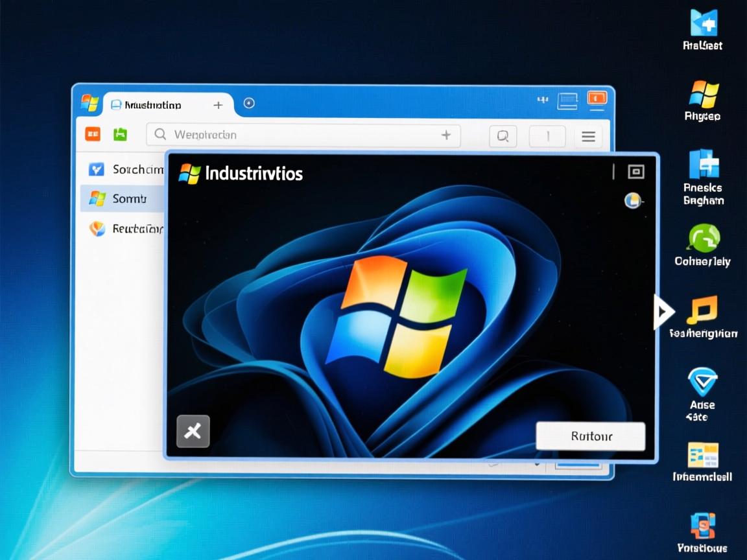Open the Cohaerlely green desktop icon

point(703,239)
